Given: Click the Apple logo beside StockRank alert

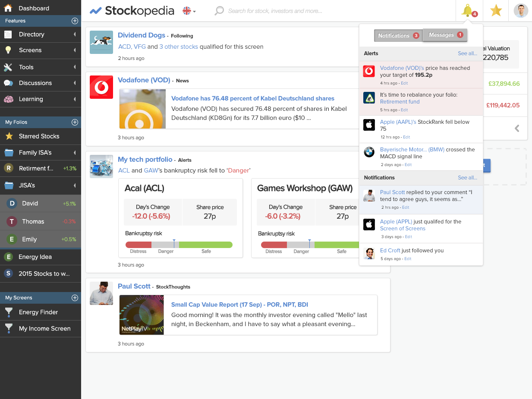Looking at the screenshot, I should (x=369, y=125).
